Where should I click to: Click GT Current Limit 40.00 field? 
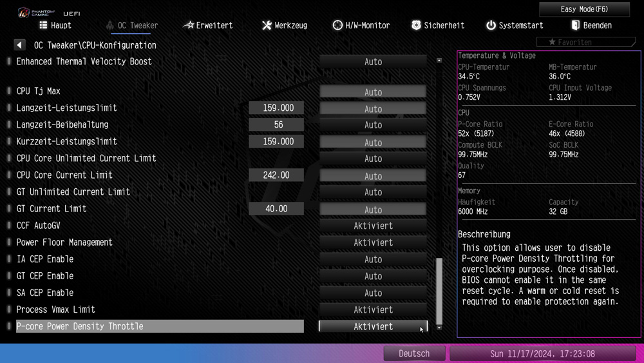276,209
